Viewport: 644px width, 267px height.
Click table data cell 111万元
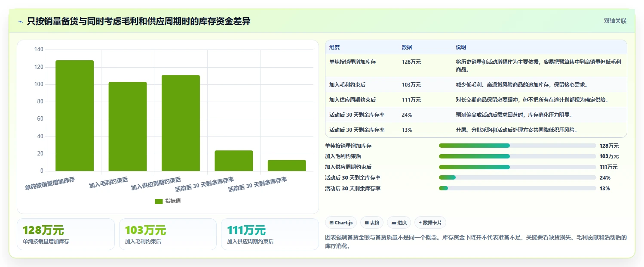click(411, 100)
